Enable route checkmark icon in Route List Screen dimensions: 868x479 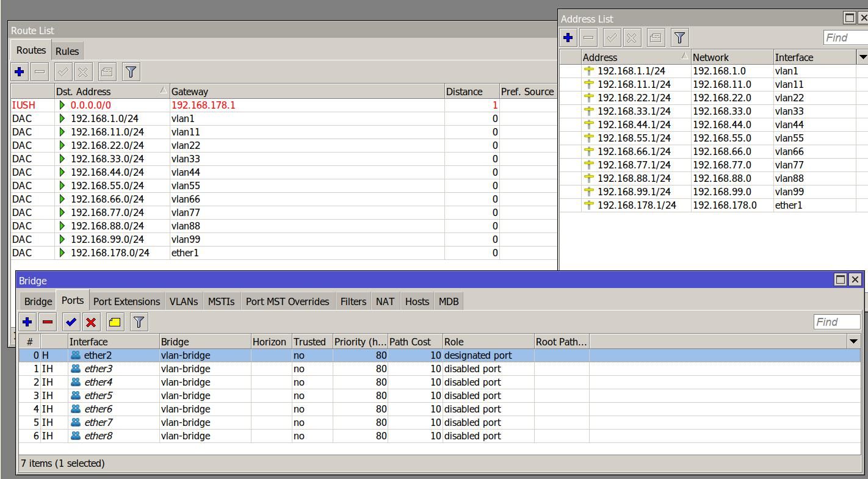point(63,72)
